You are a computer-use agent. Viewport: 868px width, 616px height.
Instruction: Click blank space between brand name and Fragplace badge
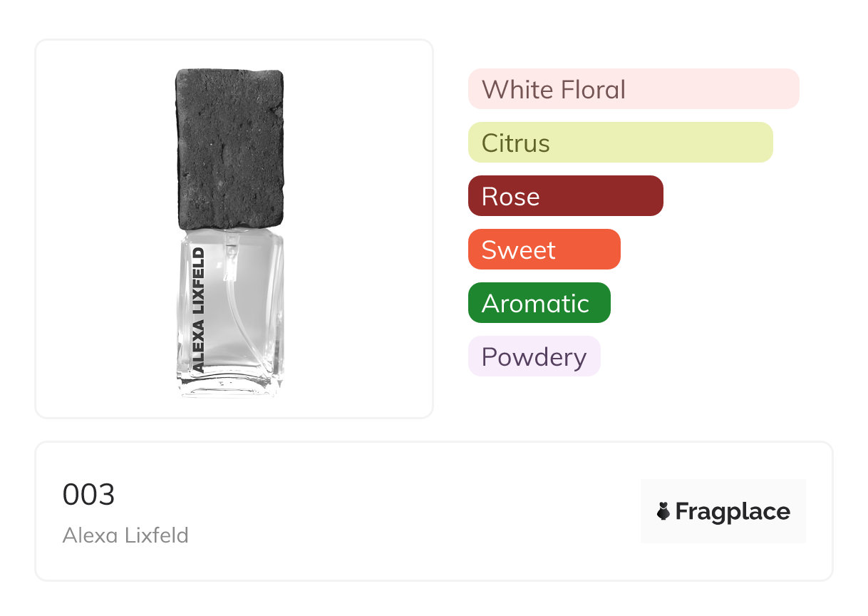pyautogui.click(x=413, y=511)
